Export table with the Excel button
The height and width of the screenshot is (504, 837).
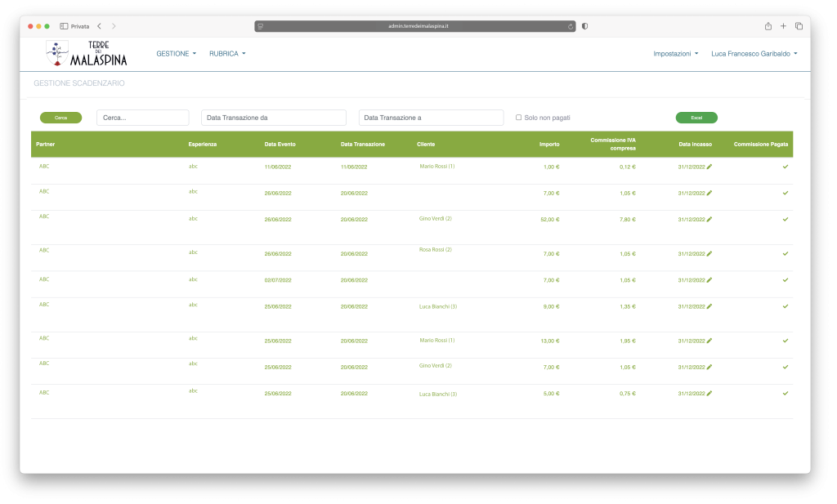click(x=696, y=118)
